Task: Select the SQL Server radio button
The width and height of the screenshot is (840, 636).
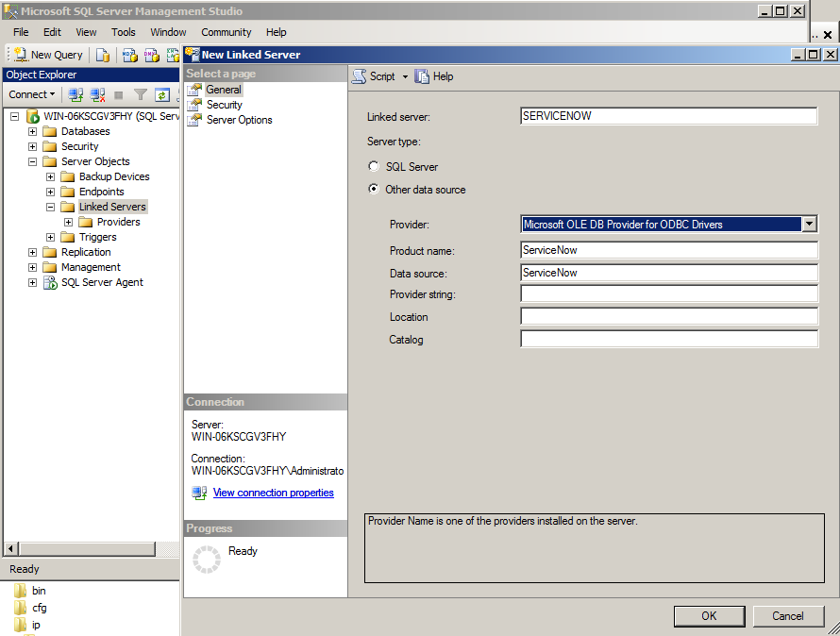Action: coord(374,166)
